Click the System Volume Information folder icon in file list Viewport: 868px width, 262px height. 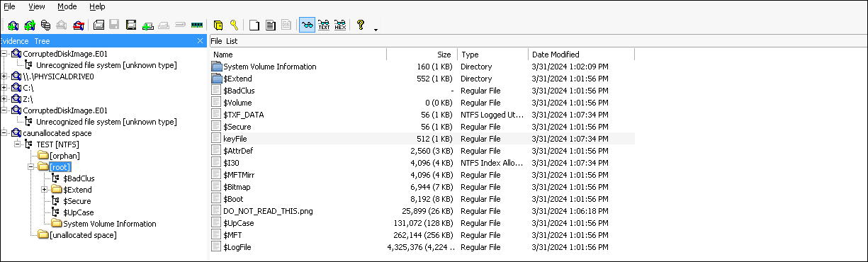point(217,67)
